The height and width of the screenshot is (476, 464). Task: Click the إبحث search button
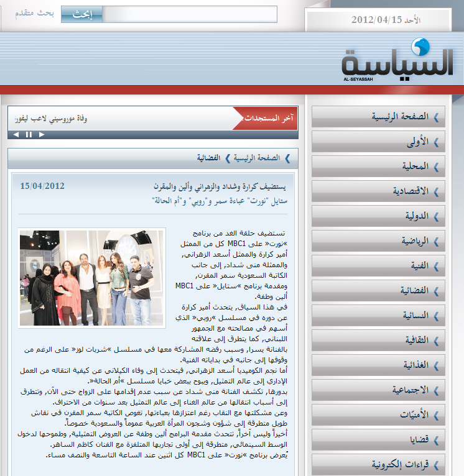coord(81,14)
